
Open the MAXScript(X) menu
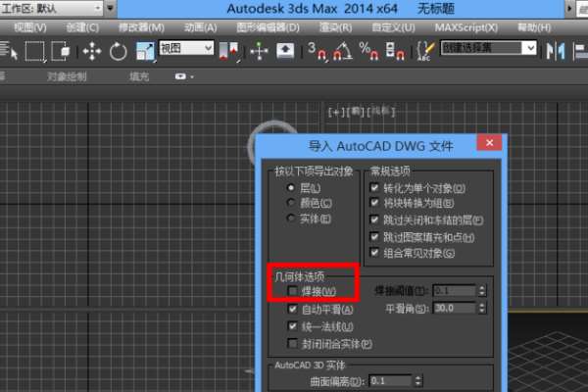tap(466, 27)
